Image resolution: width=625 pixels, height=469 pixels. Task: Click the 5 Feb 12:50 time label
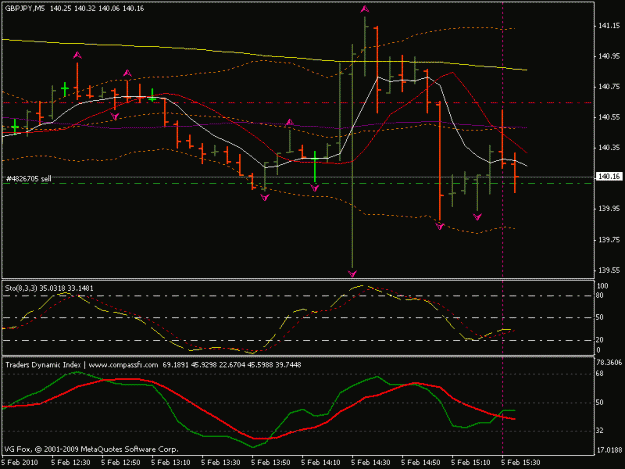pyautogui.click(x=120, y=463)
